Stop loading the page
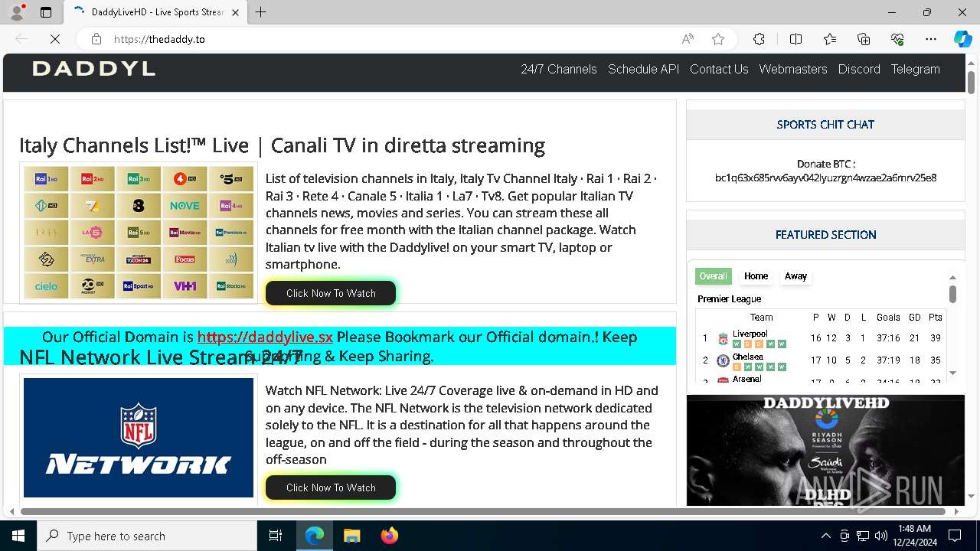Image resolution: width=980 pixels, height=551 pixels. pyautogui.click(x=55, y=39)
